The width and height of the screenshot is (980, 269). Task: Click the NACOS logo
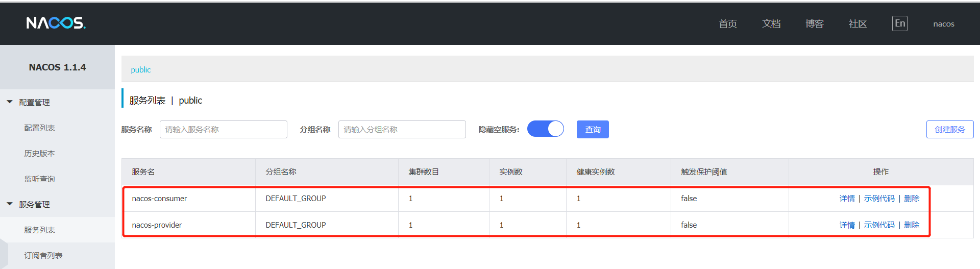tap(56, 23)
